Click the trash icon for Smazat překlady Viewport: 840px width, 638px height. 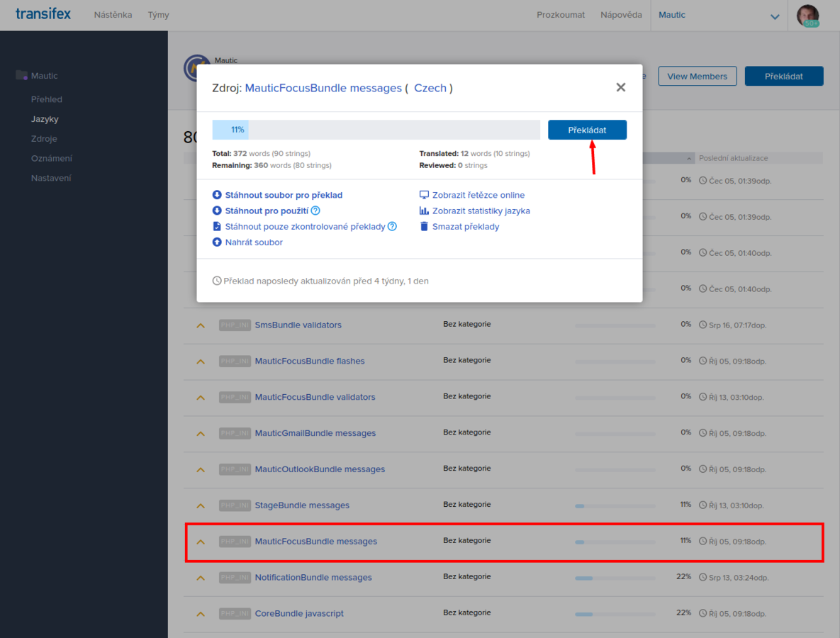tap(424, 226)
